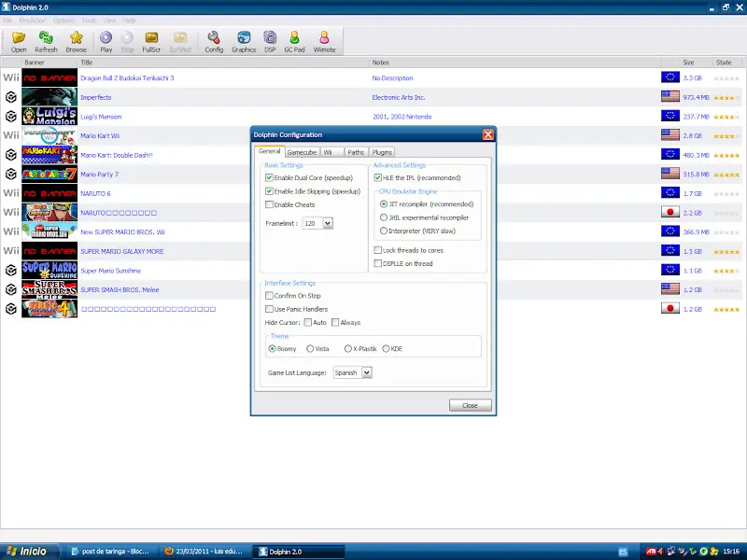Toggle HLE the IPL (recommended) checkbox
Viewport: 747px width, 560px height.
pyautogui.click(x=378, y=177)
